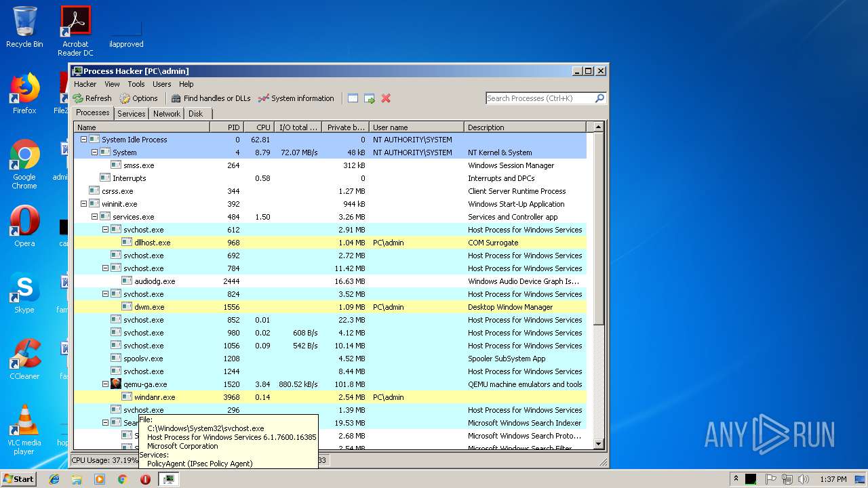Screen dimensions: 868x488
Task: Switch to the Disk tab
Action: [195, 114]
